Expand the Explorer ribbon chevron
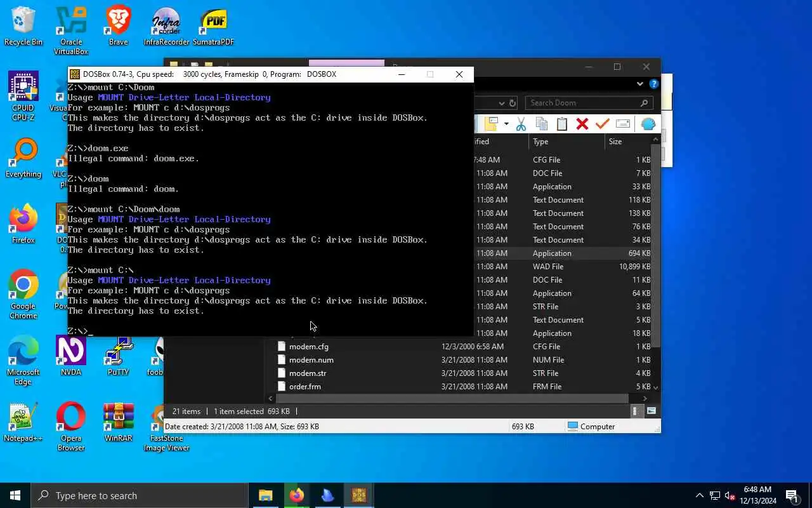This screenshot has width=812, height=508. pos(639,84)
